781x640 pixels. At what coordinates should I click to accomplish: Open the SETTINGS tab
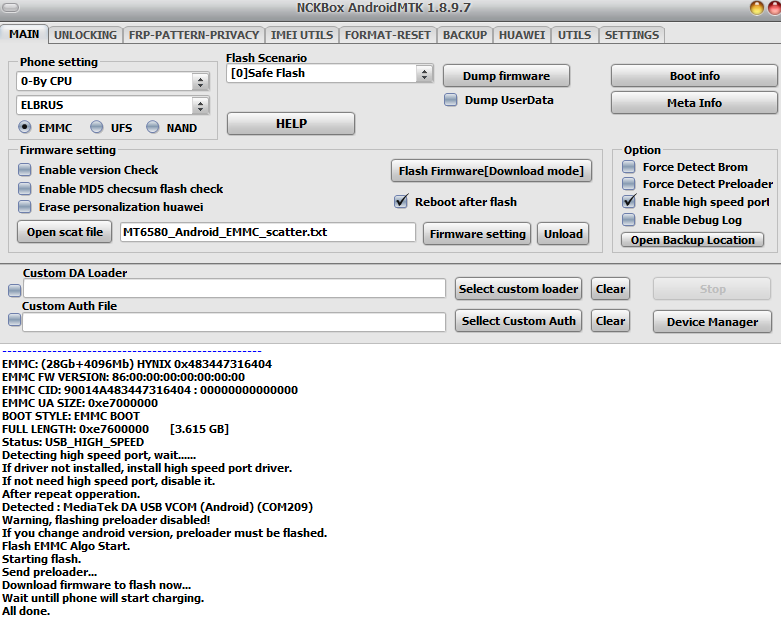(x=632, y=35)
